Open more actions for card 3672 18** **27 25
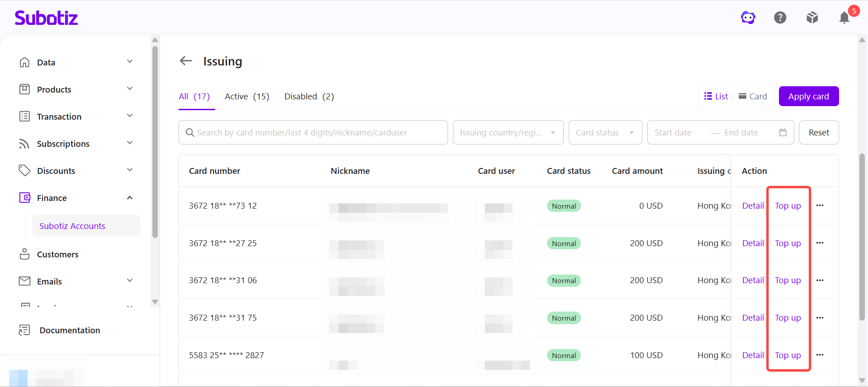The height and width of the screenshot is (387, 868). 820,243
